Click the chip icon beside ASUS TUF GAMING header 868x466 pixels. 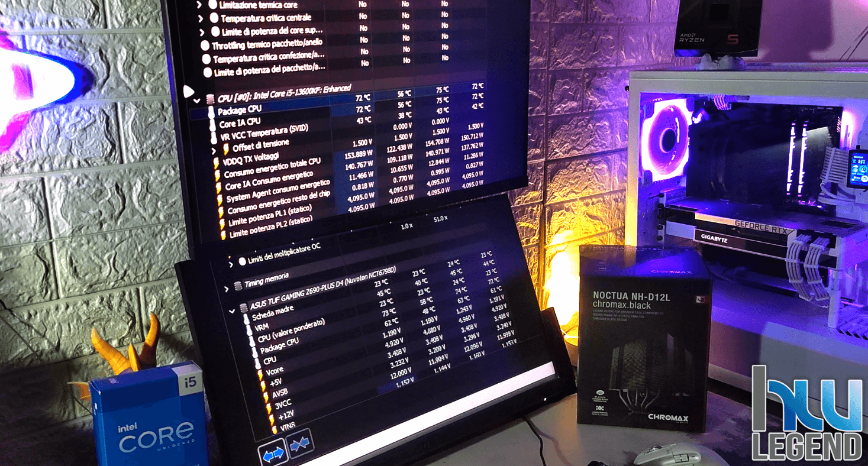(x=244, y=309)
